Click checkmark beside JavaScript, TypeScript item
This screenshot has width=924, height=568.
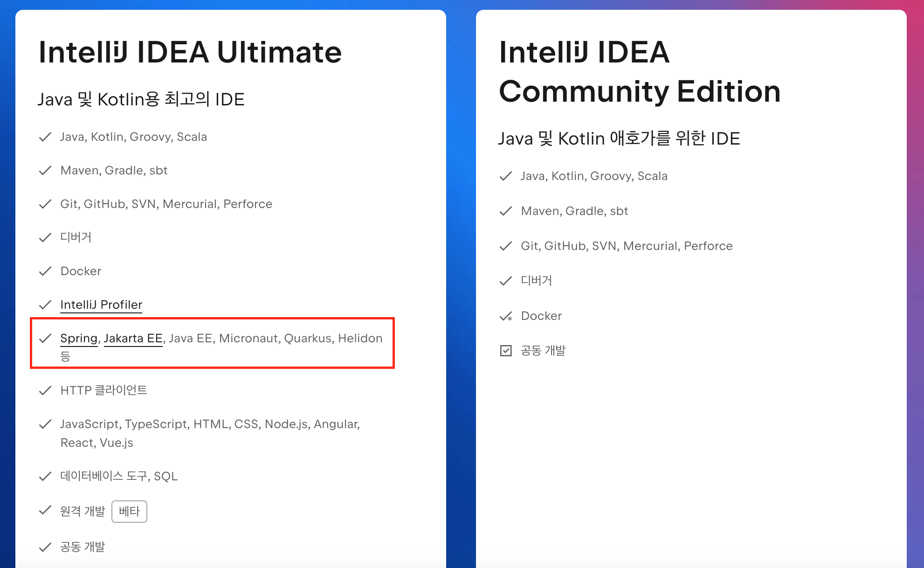tap(45, 424)
